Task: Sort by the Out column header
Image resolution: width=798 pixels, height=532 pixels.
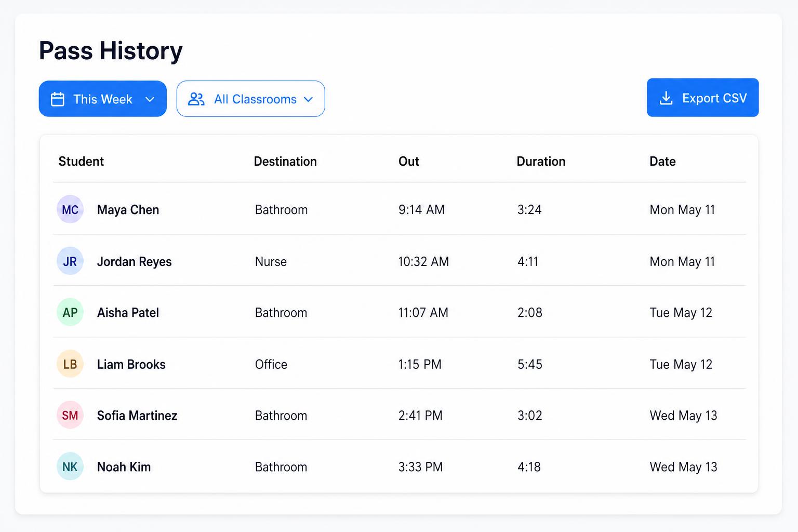Action: pos(409,162)
